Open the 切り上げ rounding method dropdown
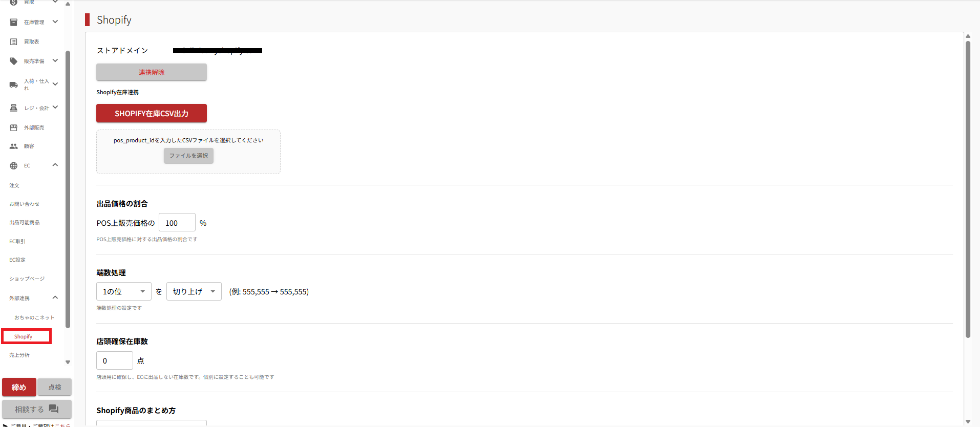This screenshot has height=427, width=980. tap(194, 291)
